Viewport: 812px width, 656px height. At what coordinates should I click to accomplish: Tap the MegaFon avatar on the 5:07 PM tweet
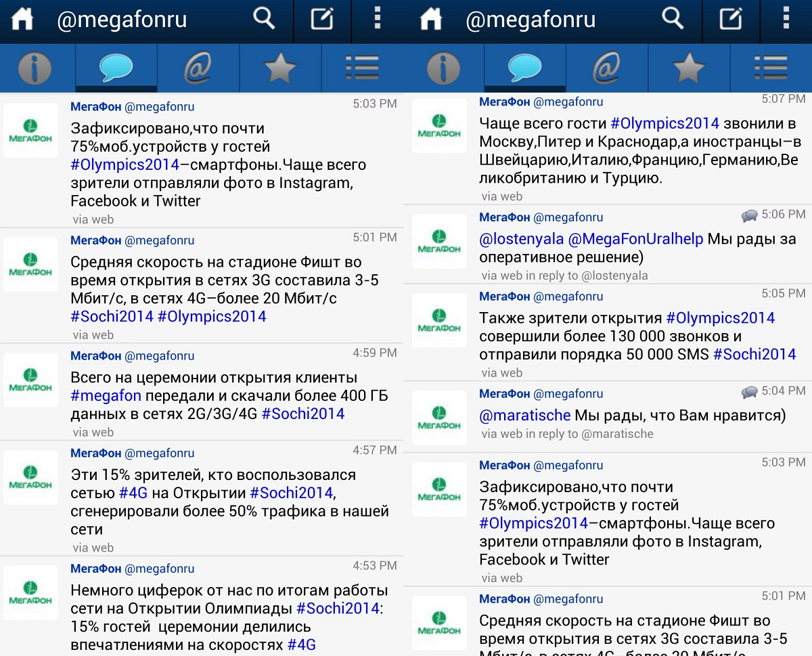(439, 126)
